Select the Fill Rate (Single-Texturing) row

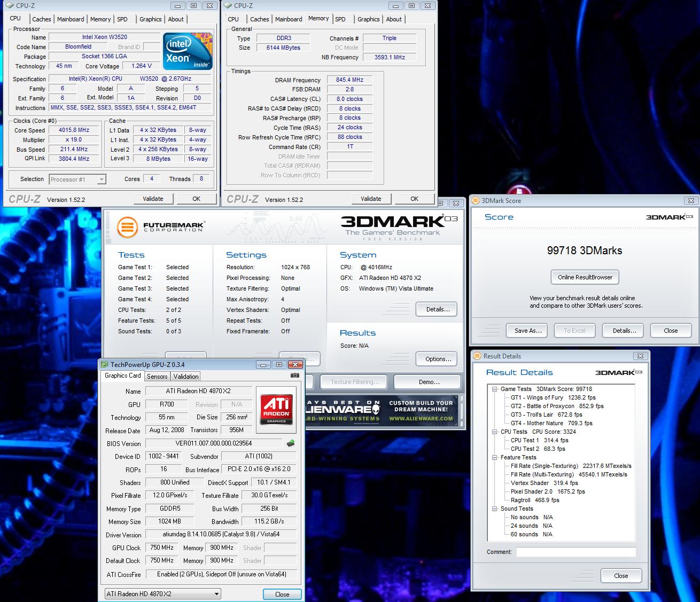tap(571, 466)
